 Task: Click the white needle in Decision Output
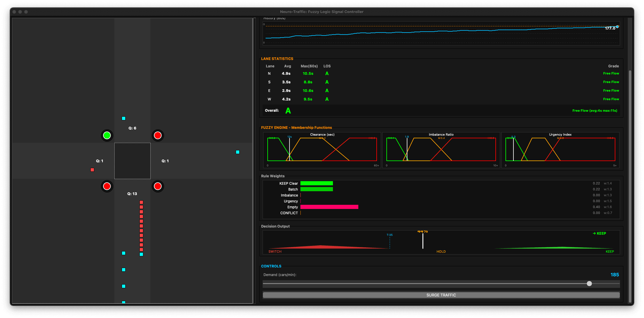coord(423,241)
